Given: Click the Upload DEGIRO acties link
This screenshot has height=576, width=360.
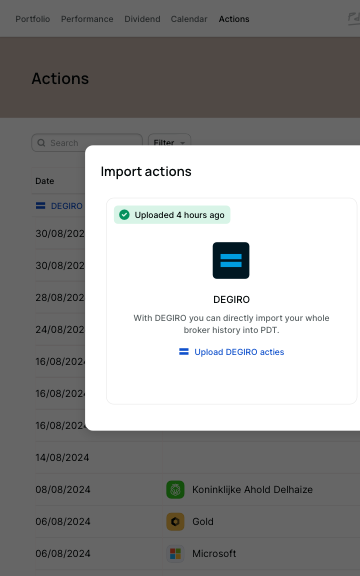Looking at the screenshot, I should (239, 352).
